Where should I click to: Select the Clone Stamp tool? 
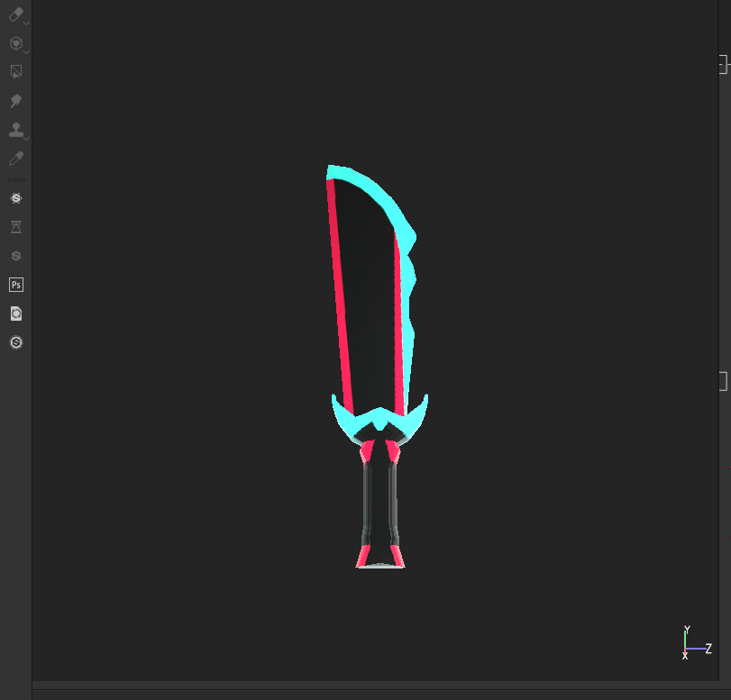point(14,130)
